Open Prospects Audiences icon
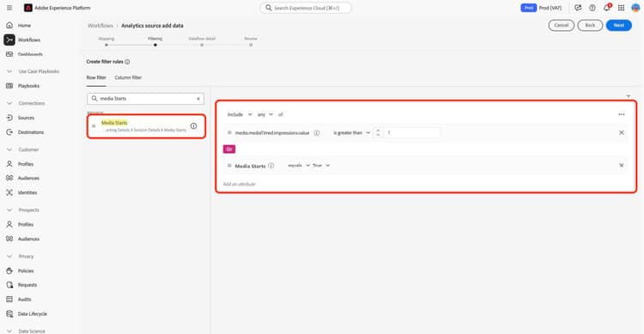 coord(9,239)
